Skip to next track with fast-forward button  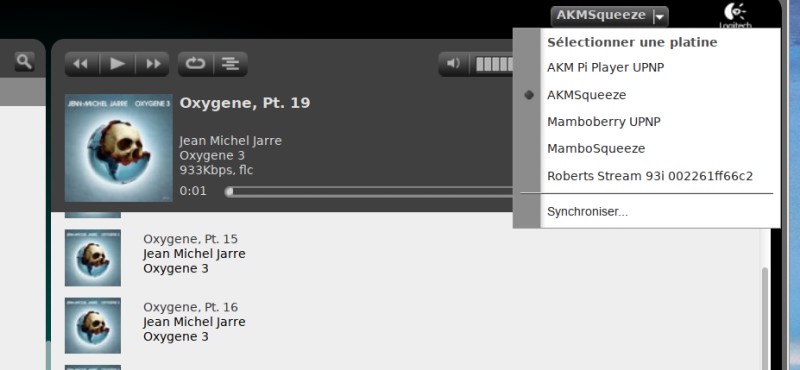coord(153,64)
